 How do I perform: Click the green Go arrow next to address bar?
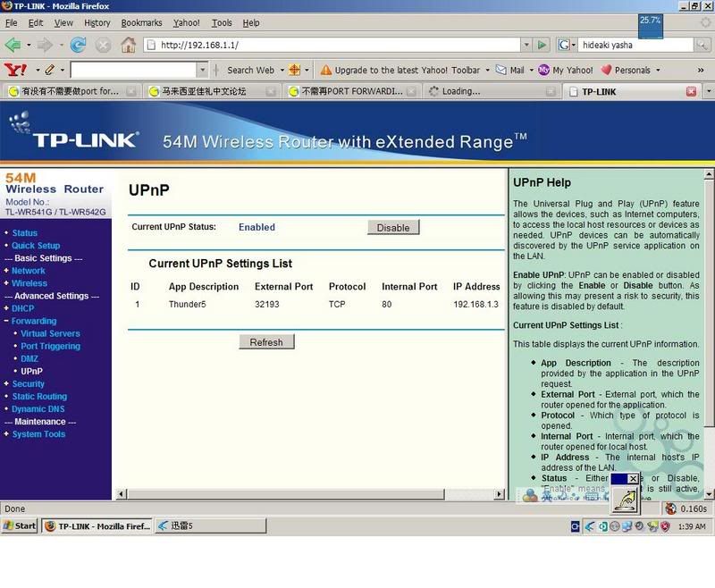pyautogui.click(x=542, y=45)
